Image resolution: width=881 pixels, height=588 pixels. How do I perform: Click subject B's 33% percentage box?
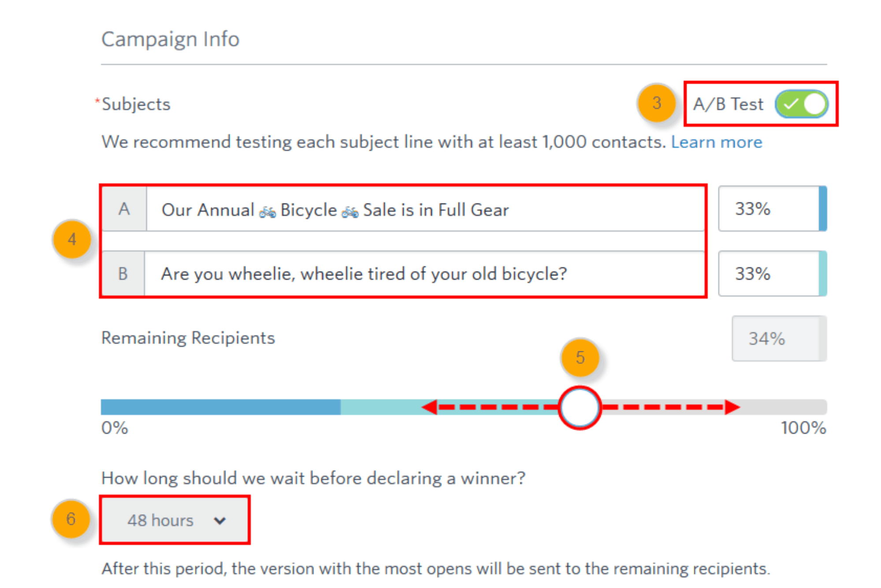click(x=772, y=273)
